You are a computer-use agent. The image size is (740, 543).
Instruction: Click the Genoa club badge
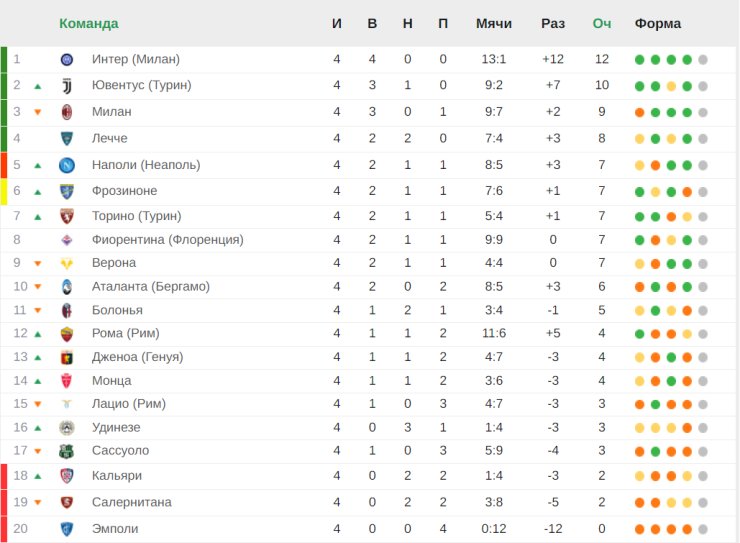(67, 358)
